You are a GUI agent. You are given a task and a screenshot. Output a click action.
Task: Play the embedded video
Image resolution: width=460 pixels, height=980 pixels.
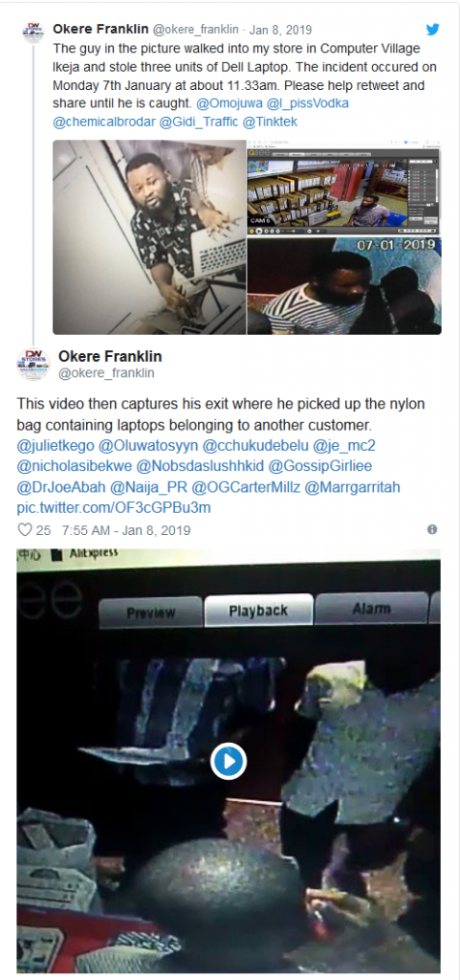tap(229, 761)
